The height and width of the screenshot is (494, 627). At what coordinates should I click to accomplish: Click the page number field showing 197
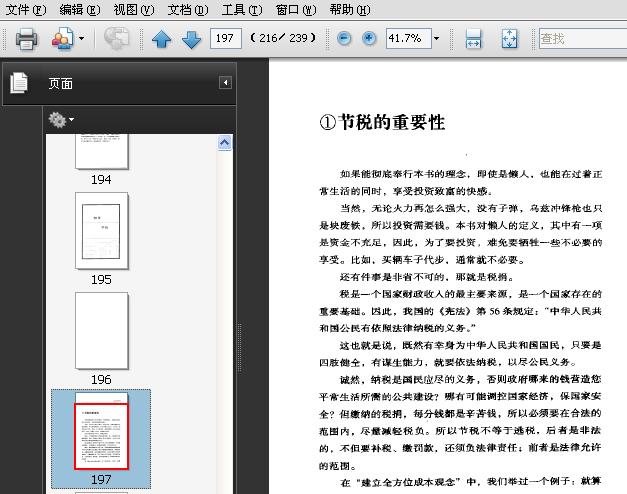click(x=226, y=38)
